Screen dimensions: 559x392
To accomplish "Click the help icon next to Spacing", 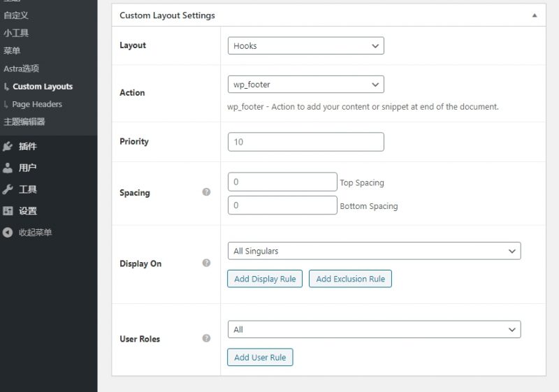I will tap(206, 192).
